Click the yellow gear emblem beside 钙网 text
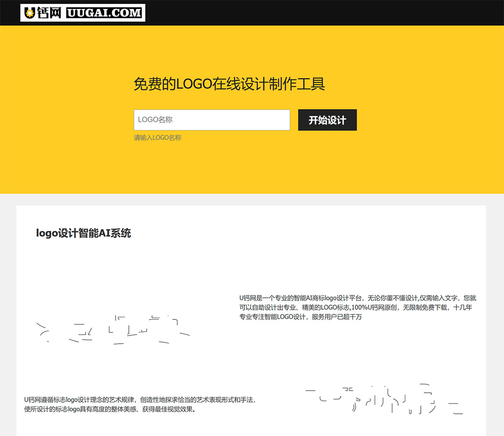This screenshot has height=436, width=504. pyautogui.click(x=29, y=12)
